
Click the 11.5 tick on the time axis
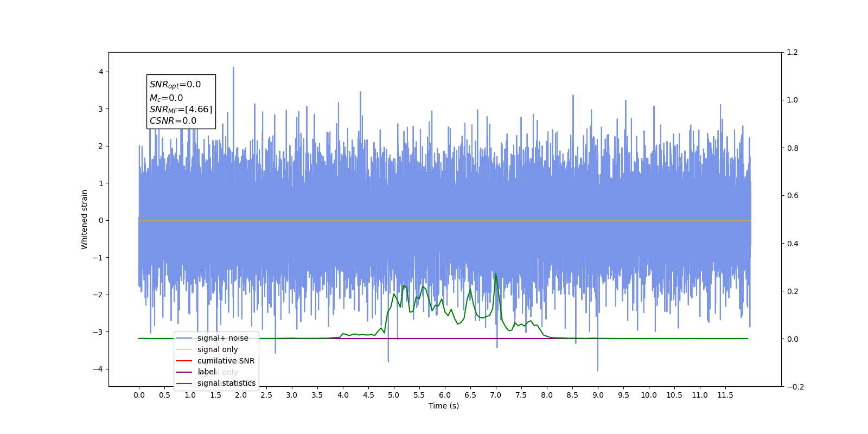pos(725,395)
